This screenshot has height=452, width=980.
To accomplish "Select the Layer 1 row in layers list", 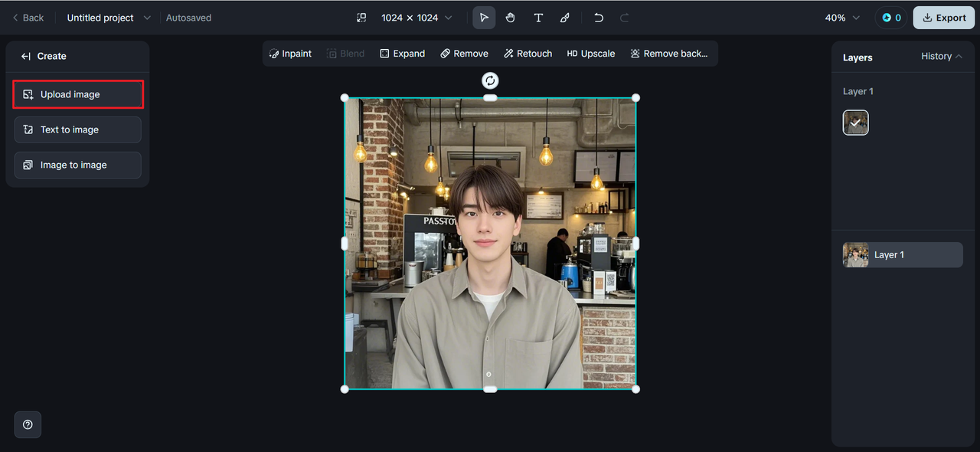I will point(903,255).
